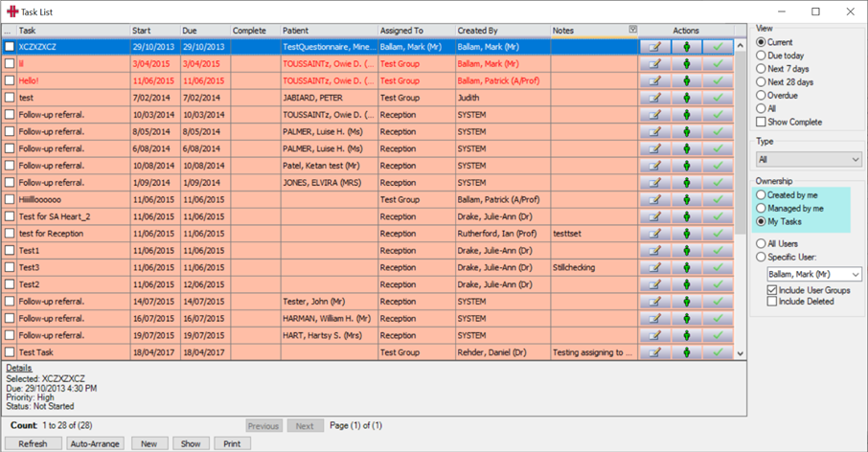The height and width of the screenshot is (452, 868).
Task: Tick the checkbox for the 'Hello!' row
Action: [x=10, y=80]
